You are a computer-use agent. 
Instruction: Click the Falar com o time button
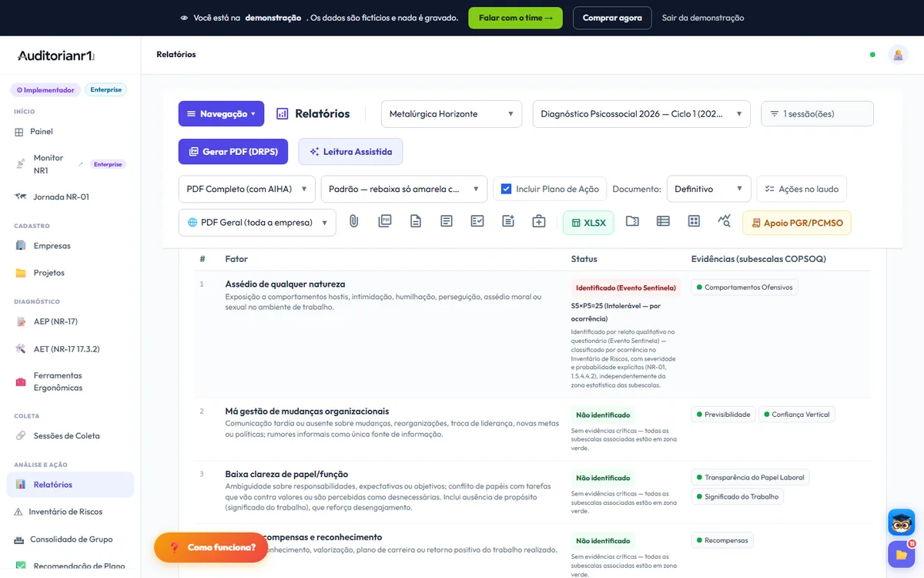pyautogui.click(x=515, y=18)
